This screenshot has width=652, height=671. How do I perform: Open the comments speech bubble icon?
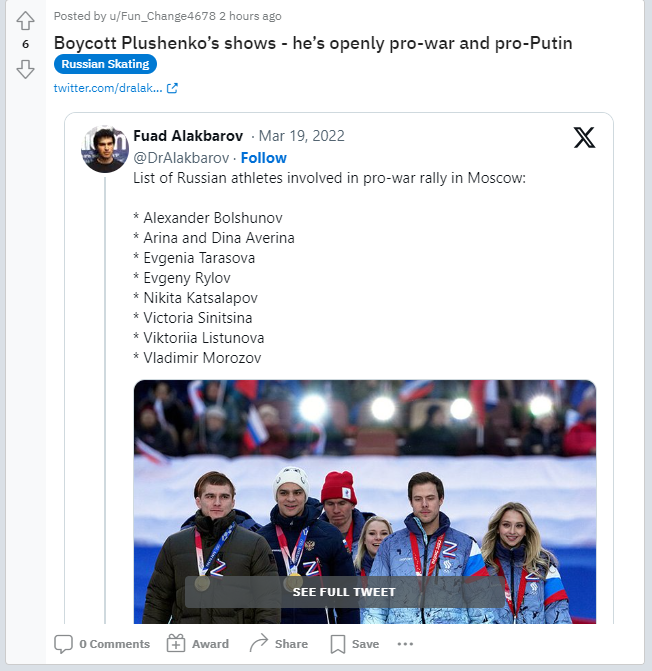[x=63, y=643]
